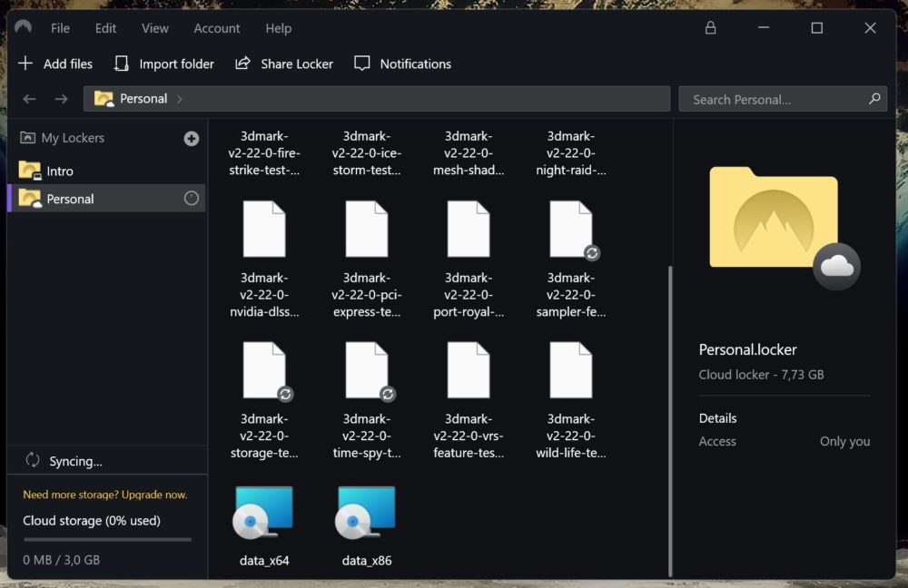Select the 3dmark storage-te file icon
908x588 pixels.
coord(264,370)
